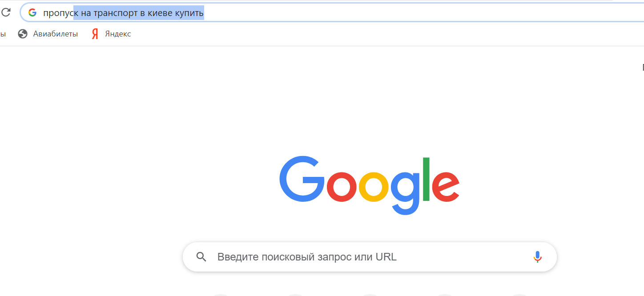Start voice search with the microphone icon
This screenshot has width=644, height=296.
537,257
